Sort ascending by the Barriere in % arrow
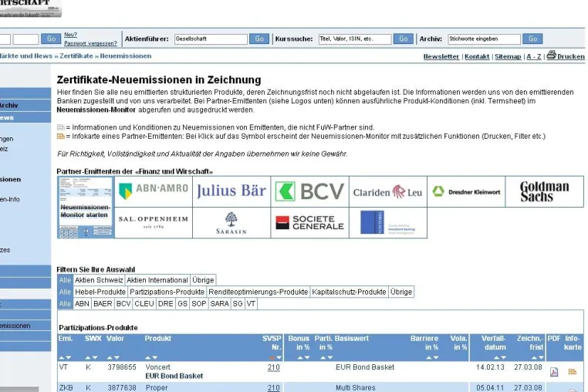Image resolution: width=588 pixels, height=392 pixels. tap(428, 357)
